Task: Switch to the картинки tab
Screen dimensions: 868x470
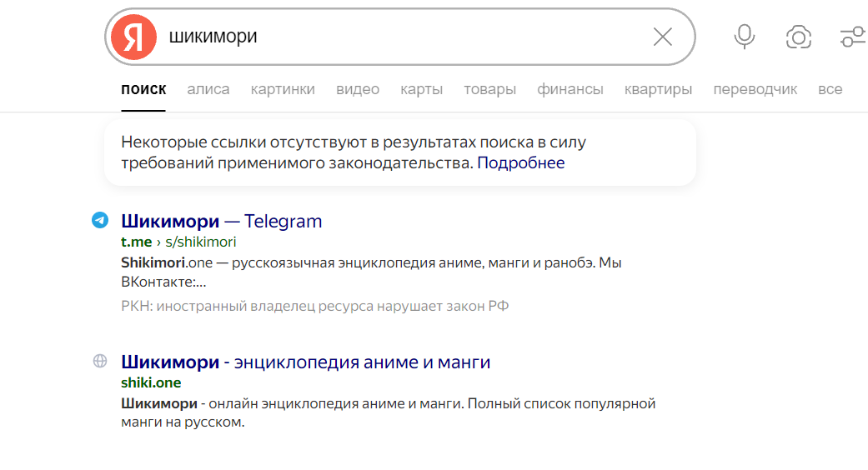Action: click(x=283, y=89)
